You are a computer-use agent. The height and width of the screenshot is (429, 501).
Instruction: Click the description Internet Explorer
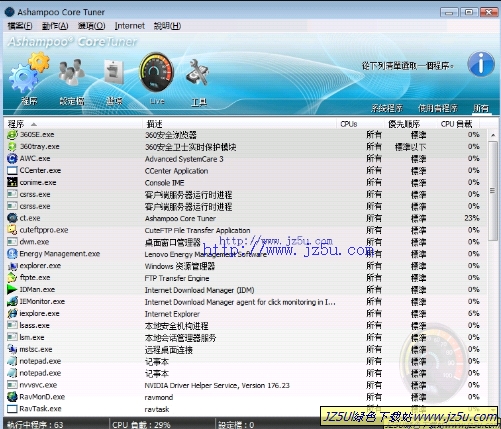point(172,314)
